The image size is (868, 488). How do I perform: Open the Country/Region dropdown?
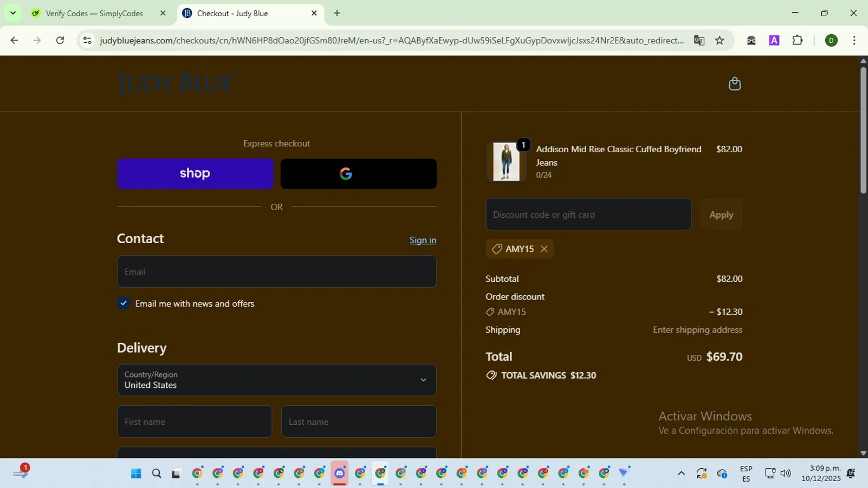[277, 380]
